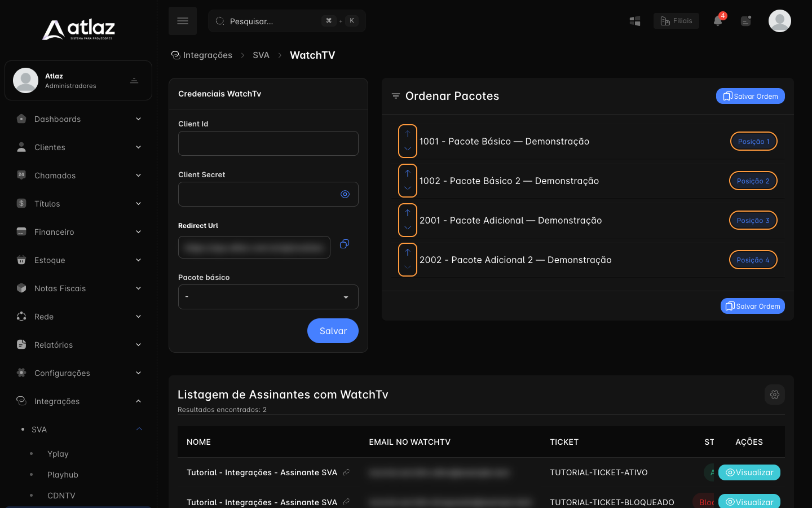The height and width of the screenshot is (508, 812).
Task: Move package 1001 down with the arrow
Action: click(x=408, y=148)
